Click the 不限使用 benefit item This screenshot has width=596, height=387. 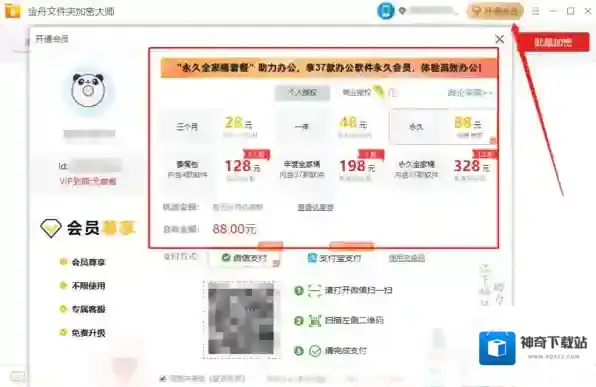click(x=82, y=286)
